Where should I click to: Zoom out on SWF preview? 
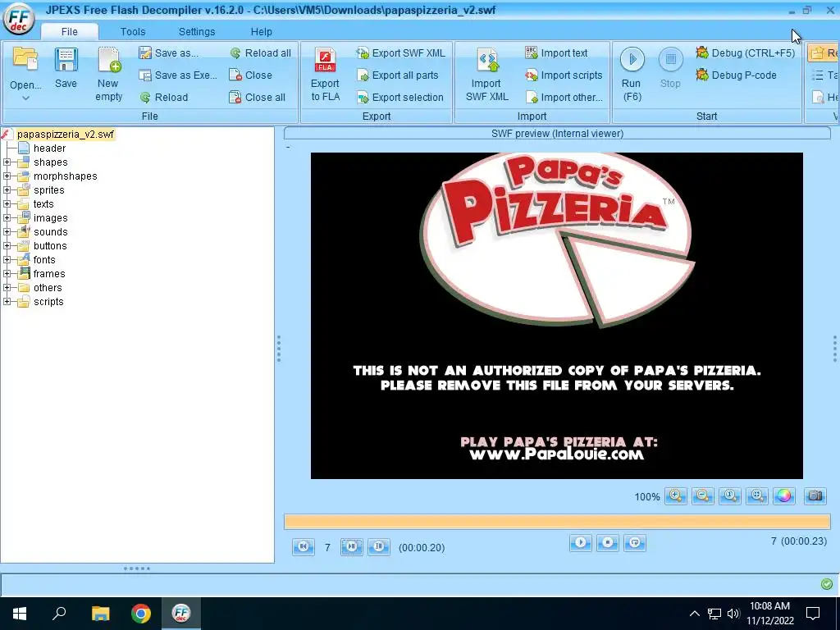703,496
